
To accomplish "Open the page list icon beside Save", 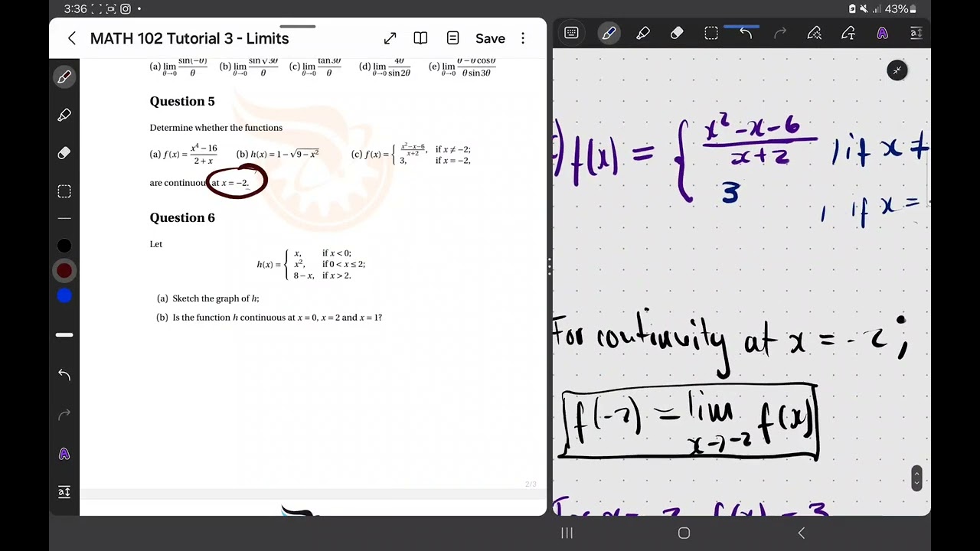I will click(452, 38).
